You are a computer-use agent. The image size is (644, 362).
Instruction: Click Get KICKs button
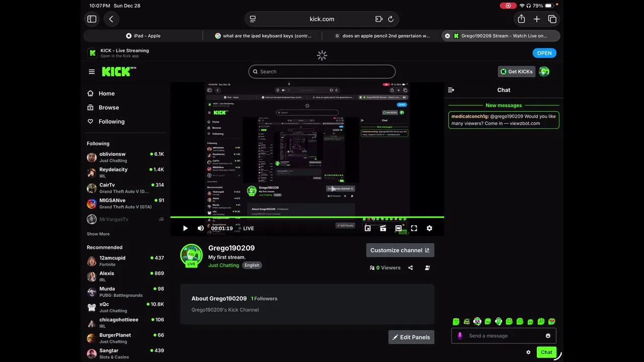tap(516, 71)
